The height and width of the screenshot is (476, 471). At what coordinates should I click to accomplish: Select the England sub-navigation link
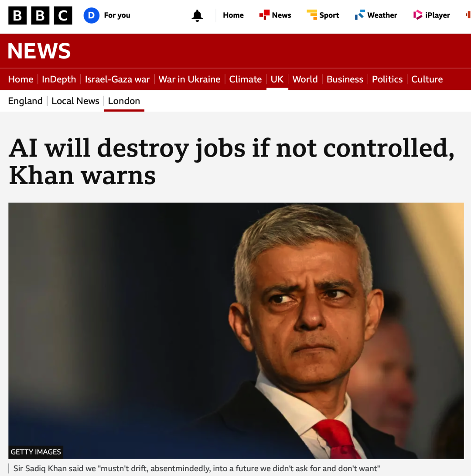point(25,101)
